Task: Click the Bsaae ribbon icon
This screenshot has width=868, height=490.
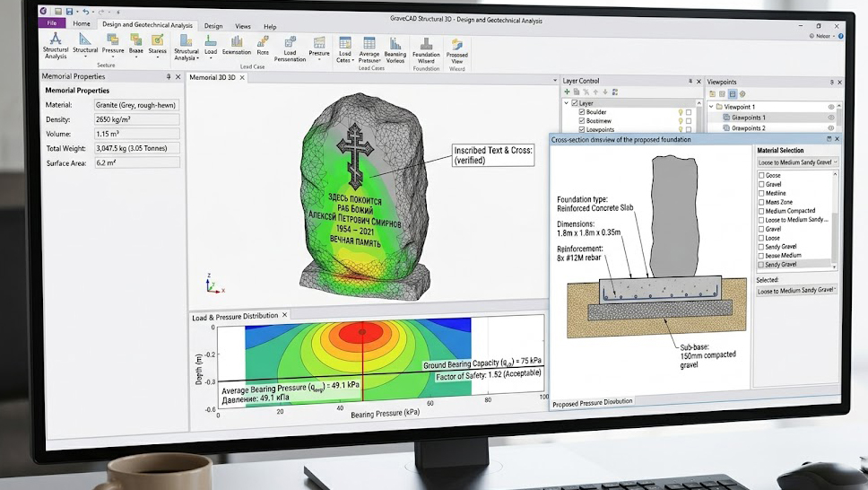Action: pyautogui.click(x=136, y=39)
